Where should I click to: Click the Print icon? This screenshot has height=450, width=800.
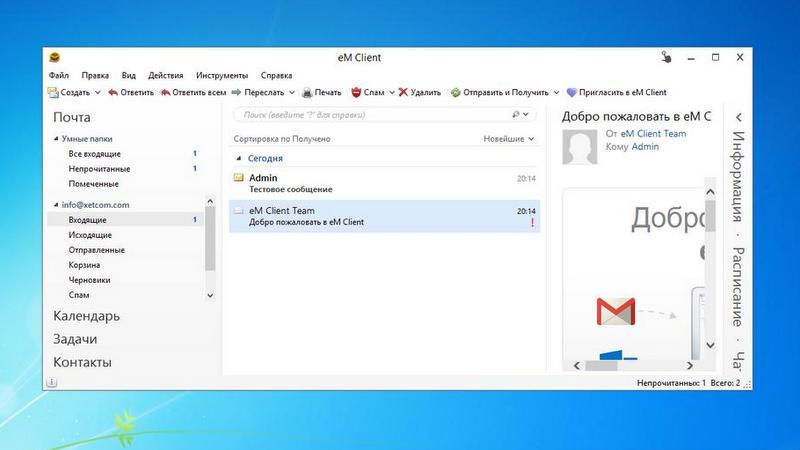[x=307, y=92]
